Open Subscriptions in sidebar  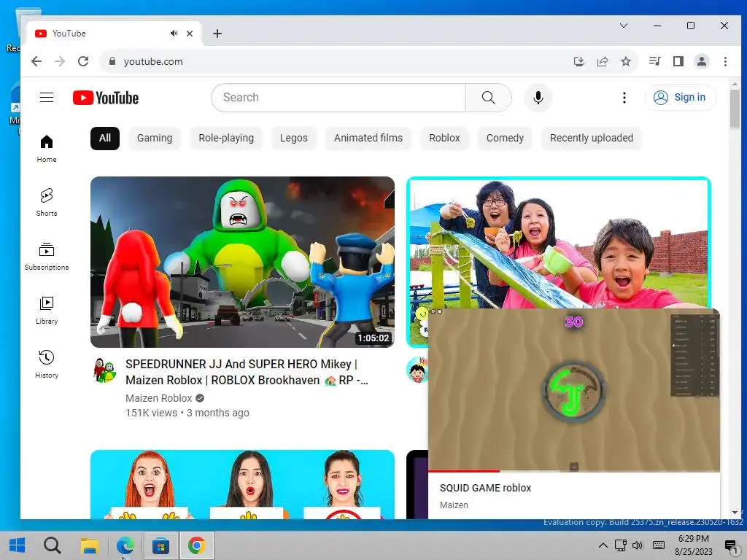tap(47, 256)
